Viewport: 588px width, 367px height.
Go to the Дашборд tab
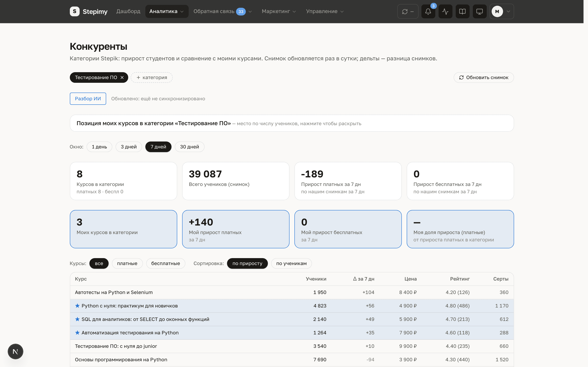coord(128,11)
